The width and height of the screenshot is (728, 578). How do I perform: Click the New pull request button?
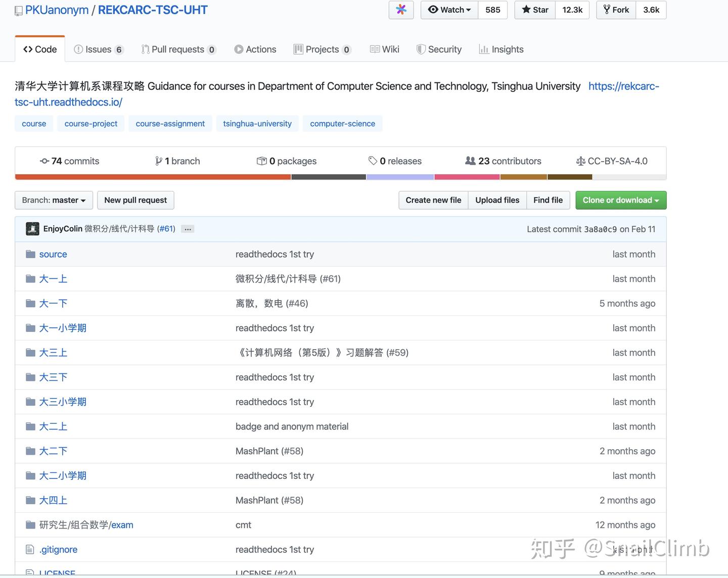coord(135,200)
